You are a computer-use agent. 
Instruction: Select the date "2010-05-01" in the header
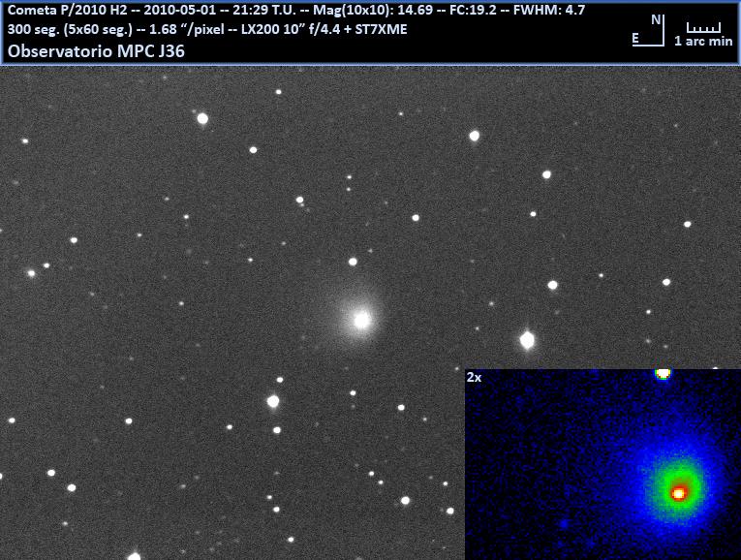(x=179, y=10)
